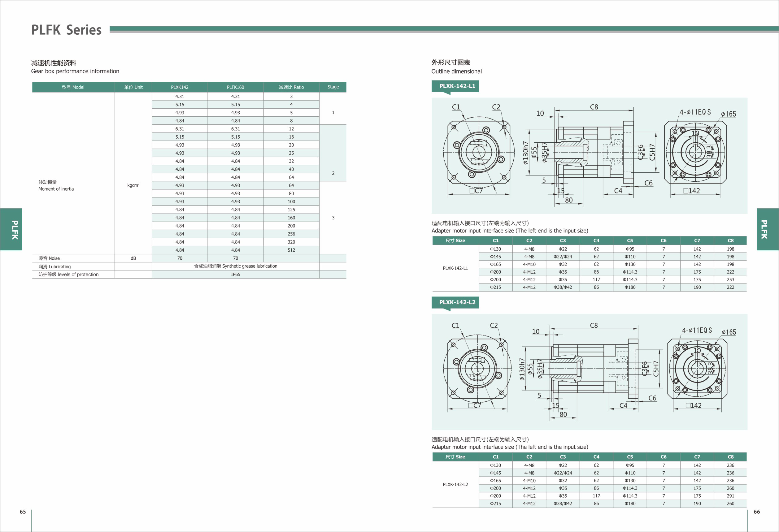Viewport: 779px width, 532px height.
Task: Click the '减速比 Ratio' column header
Action: (291, 87)
